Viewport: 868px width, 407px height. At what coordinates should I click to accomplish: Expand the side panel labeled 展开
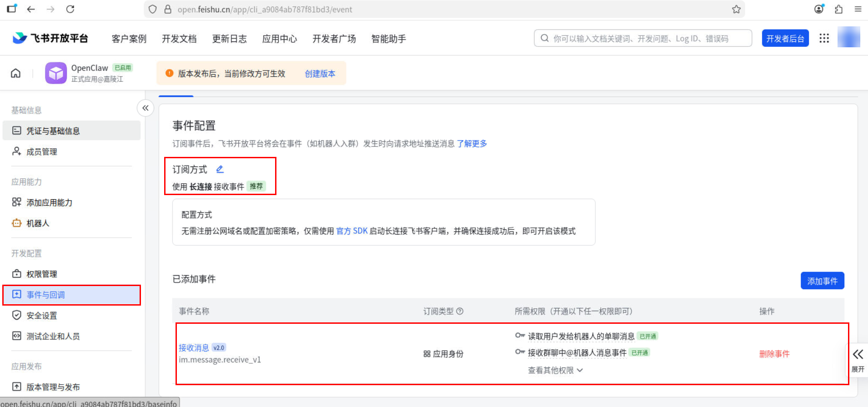[858, 360]
